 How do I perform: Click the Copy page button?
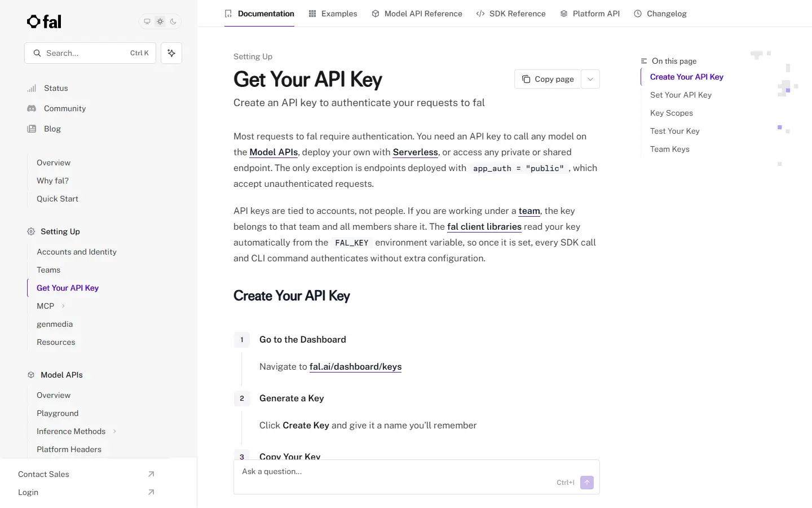pos(548,79)
